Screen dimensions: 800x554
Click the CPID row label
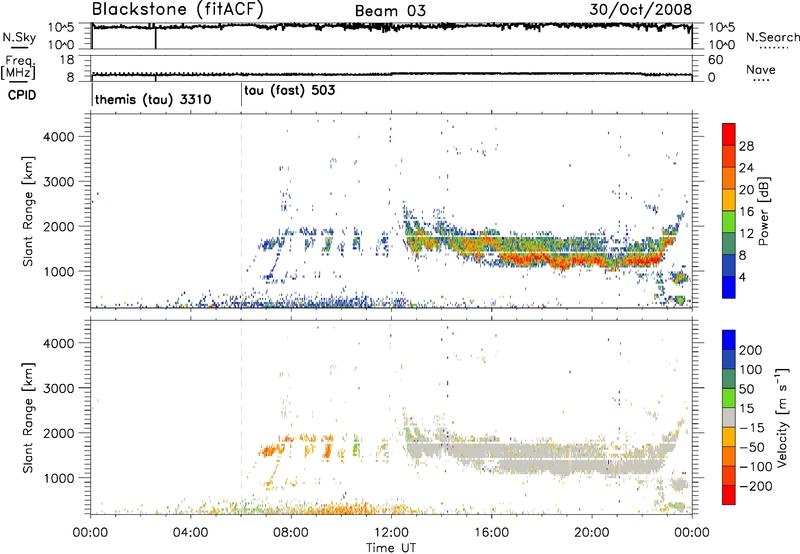tap(22, 95)
